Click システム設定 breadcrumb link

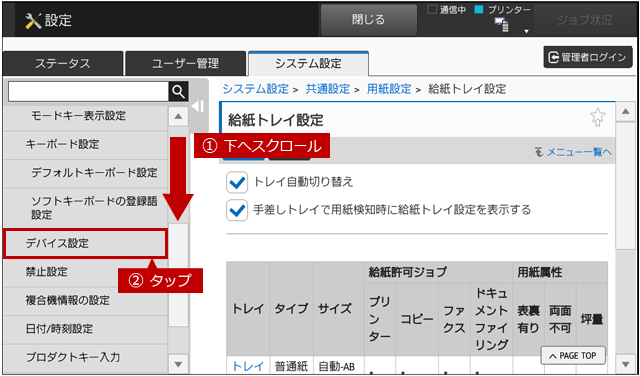point(256,89)
